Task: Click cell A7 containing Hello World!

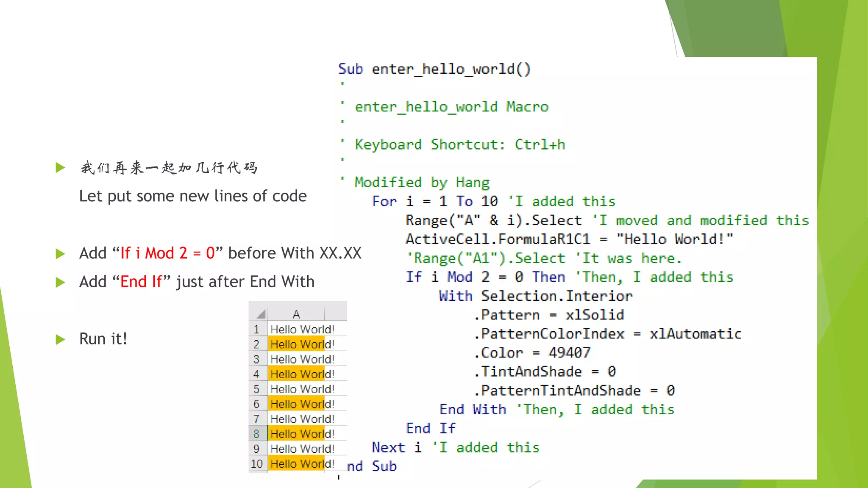Action: [x=296, y=419]
